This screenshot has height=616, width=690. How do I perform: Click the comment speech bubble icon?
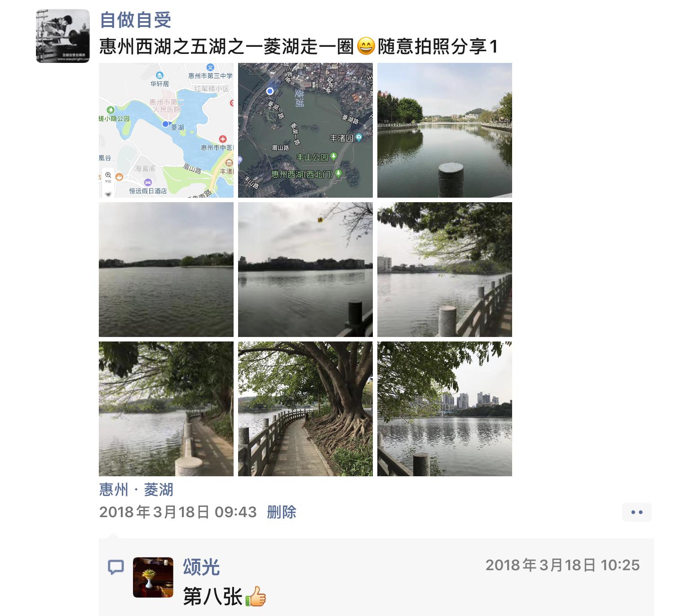coord(116,567)
